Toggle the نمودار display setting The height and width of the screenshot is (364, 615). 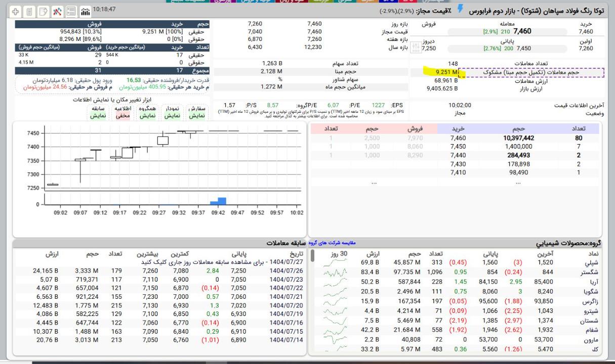pos(172,112)
